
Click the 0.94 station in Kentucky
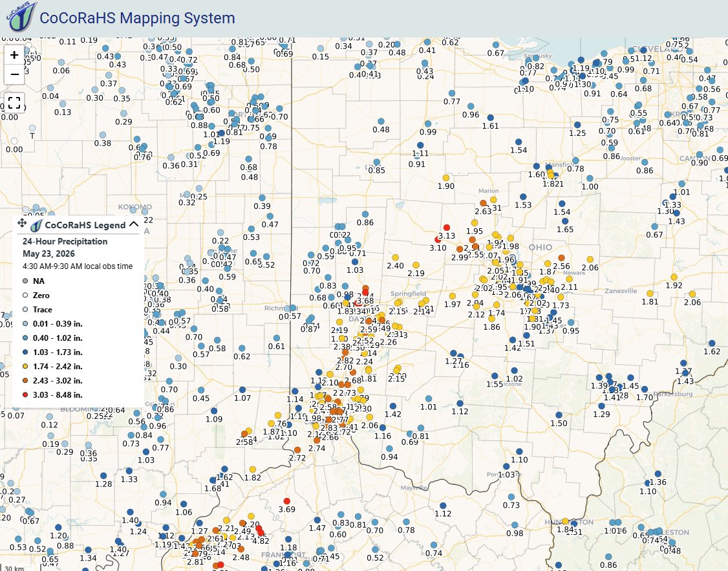pos(163,495)
